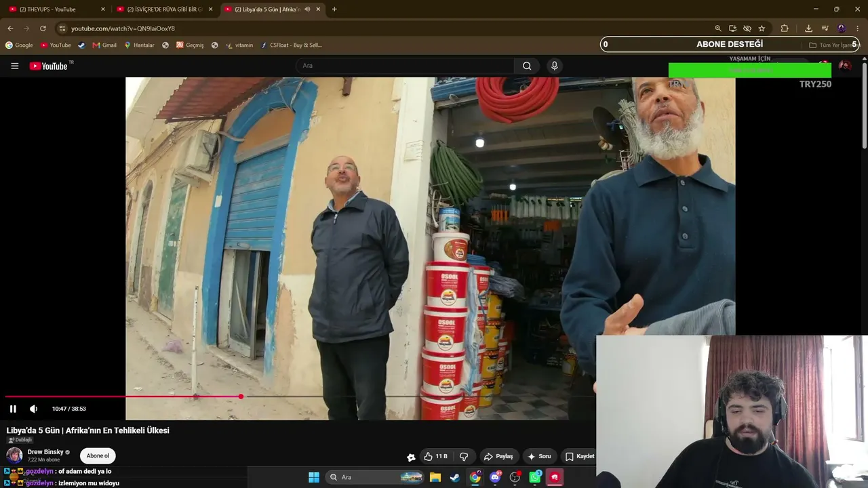This screenshot has height=488, width=868.
Task: Open the Haritalar bookmark
Action: coord(139,45)
